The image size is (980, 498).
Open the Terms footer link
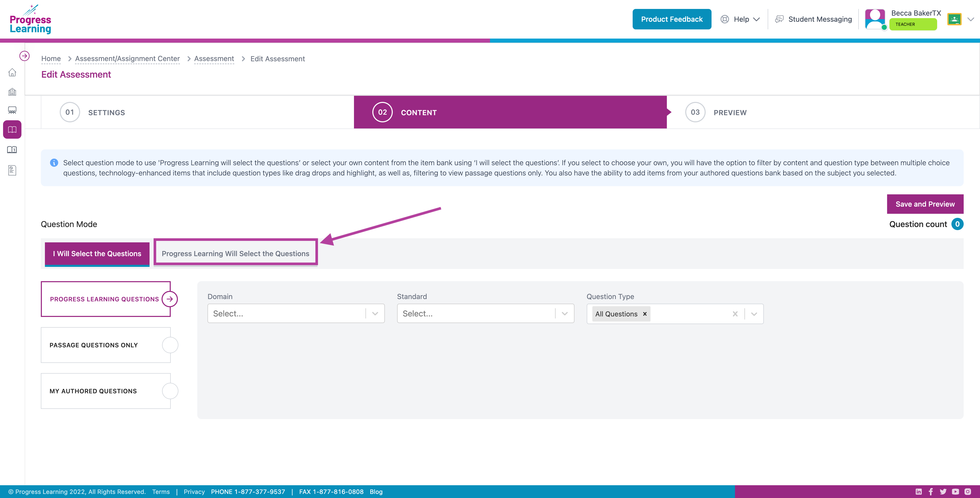161,492
